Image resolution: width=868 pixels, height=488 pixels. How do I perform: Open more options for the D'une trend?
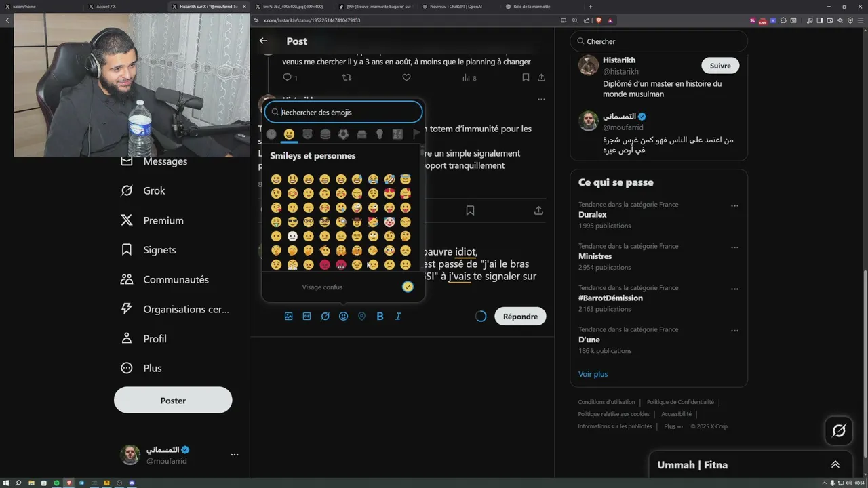point(734,331)
